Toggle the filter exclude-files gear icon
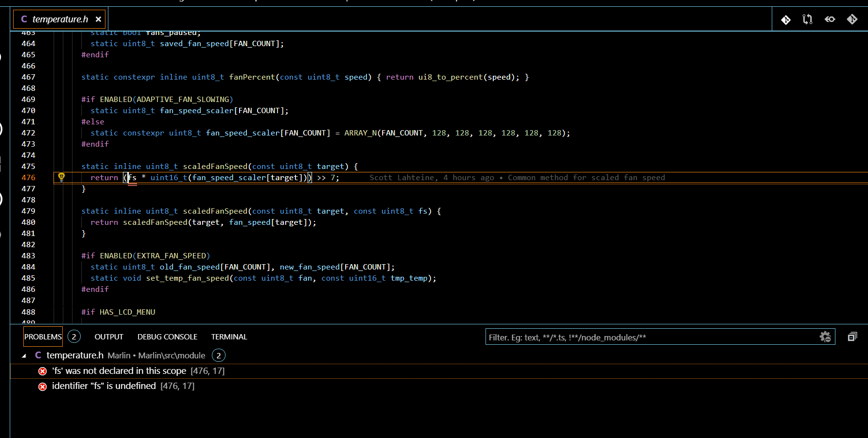868x438 pixels. point(825,337)
